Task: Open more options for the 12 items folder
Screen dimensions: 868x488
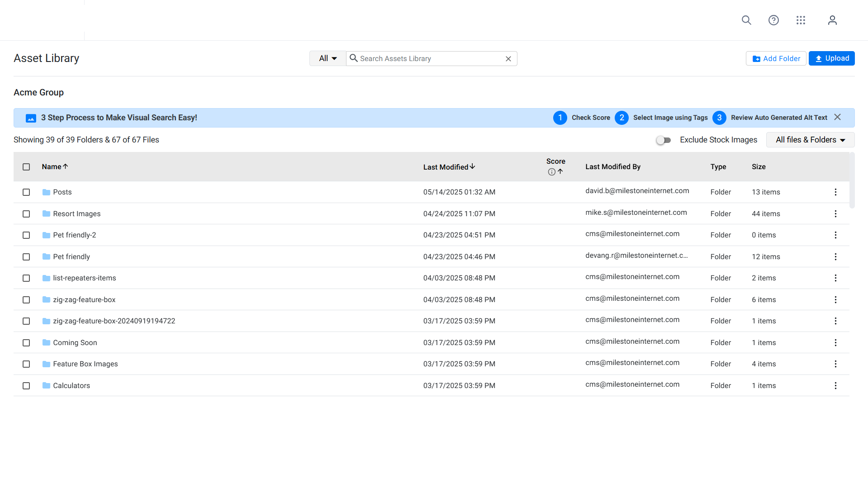Action: pos(835,257)
